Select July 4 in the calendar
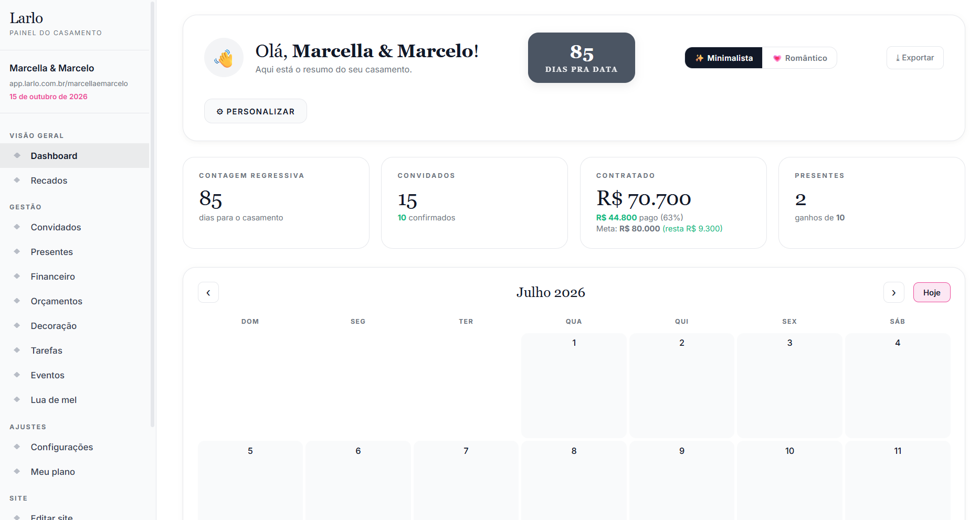This screenshot has width=980, height=520. 898,385
